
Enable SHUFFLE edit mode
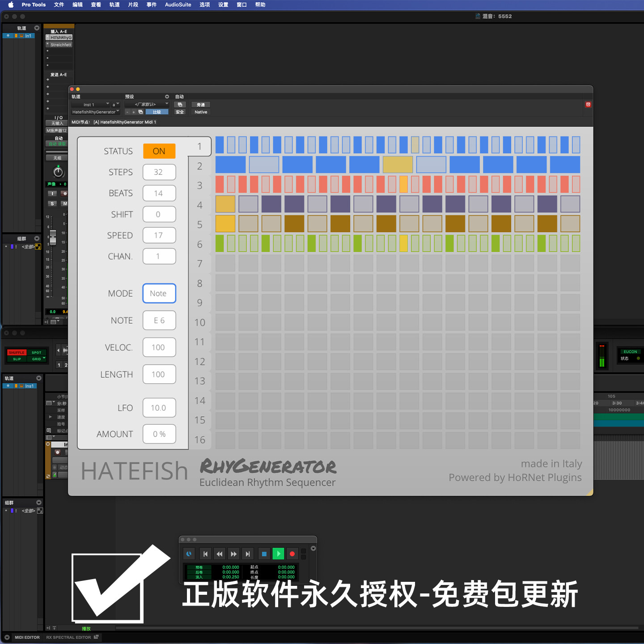(x=17, y=352)
